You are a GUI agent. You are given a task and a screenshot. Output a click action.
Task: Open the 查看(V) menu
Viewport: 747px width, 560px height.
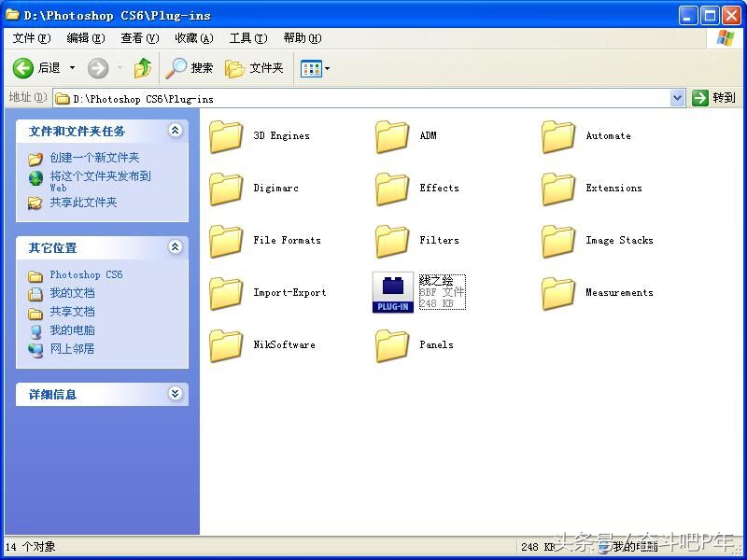point(139,38)
